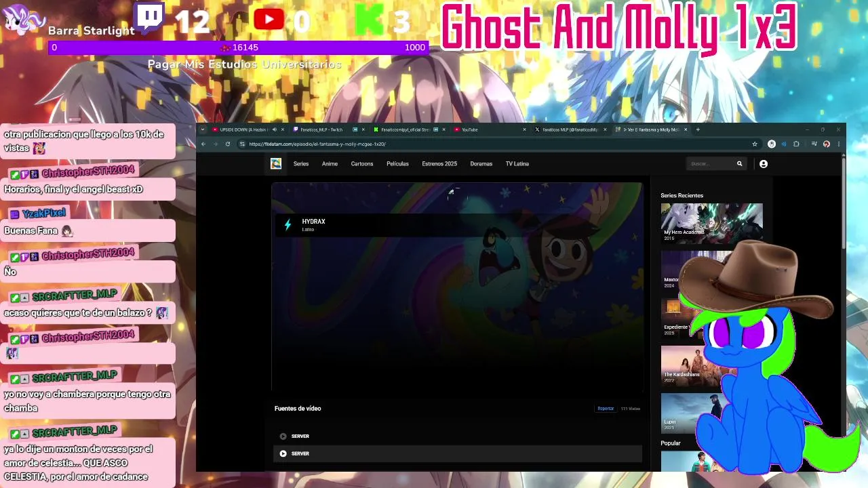Switch to Fanaticosmlpyt_oficial Stream tab
The height and width of the screenshot is (488, 868).
click(406, 129)
